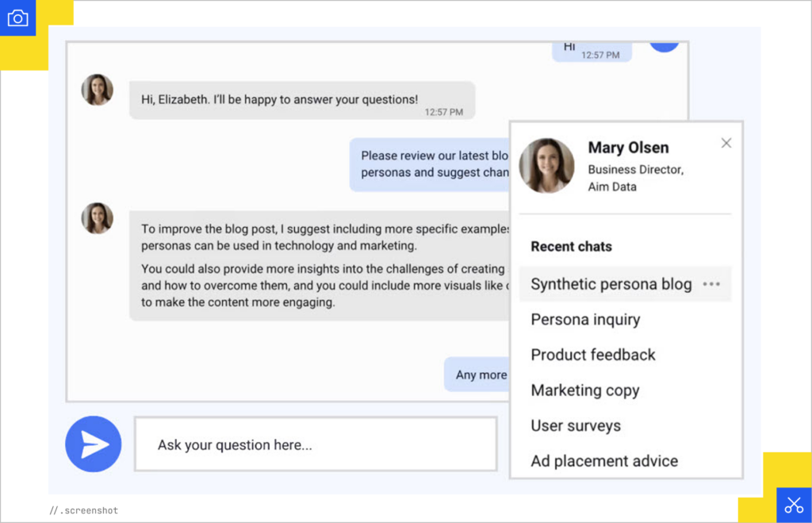Viewport: 812px width, 523px height.
Task: Click the Any more message bubble
Action: [x=477, y=375]
